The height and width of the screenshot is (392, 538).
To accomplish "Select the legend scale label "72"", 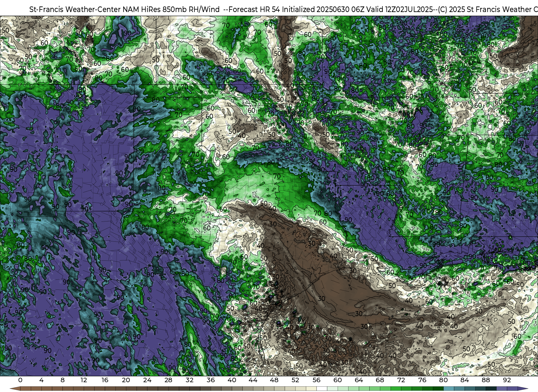I will tap(401, 380).
